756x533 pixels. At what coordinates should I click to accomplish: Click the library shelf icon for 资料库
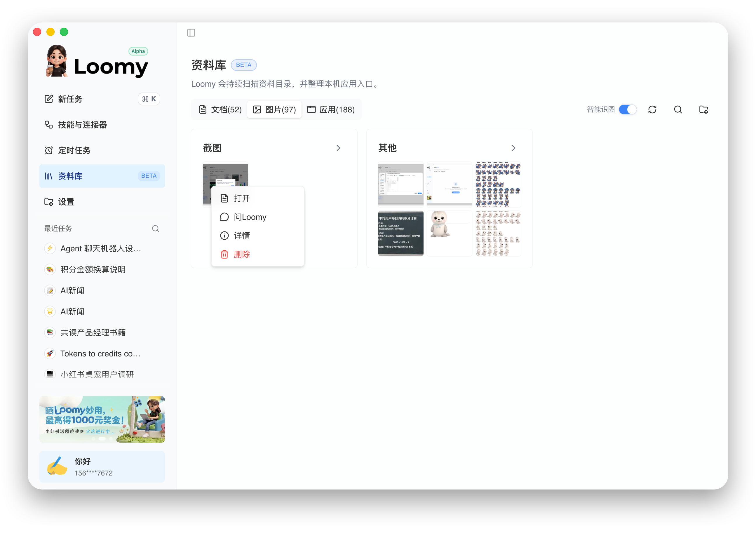pyautogui.click(x=49, y=176)
